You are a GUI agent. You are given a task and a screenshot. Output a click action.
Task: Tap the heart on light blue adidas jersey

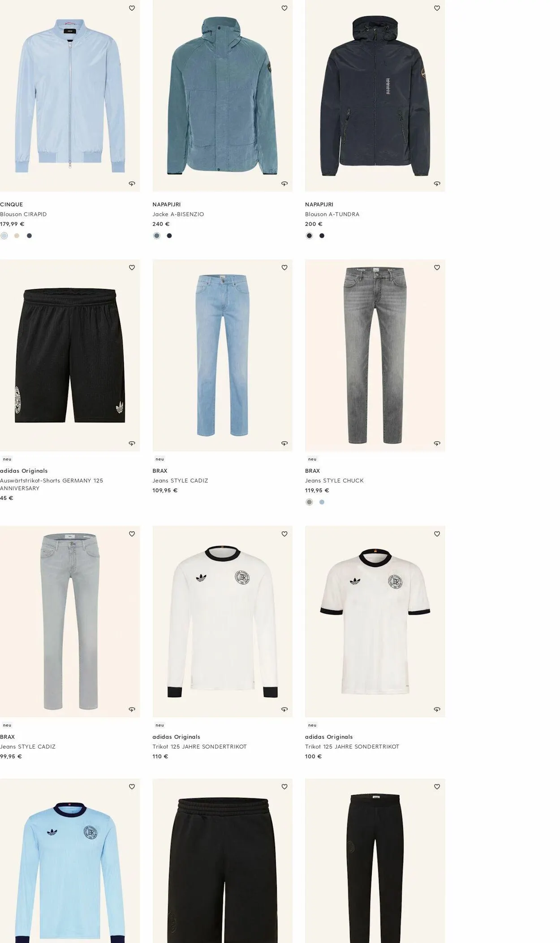click(132, 787)
